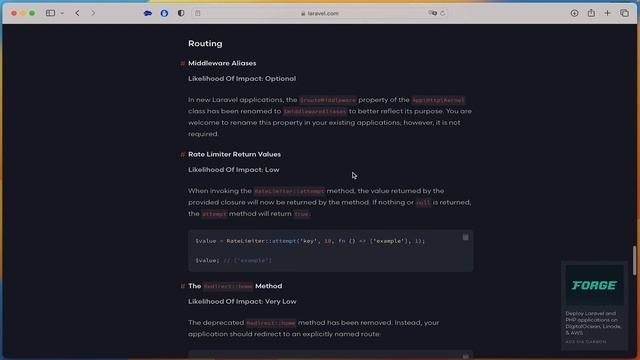Click the anchor hash beside Middleware Aliases

[182, 63]
